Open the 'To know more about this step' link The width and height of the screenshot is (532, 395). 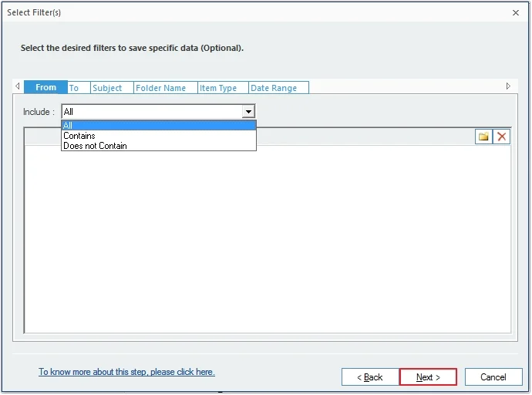[126, 372]
